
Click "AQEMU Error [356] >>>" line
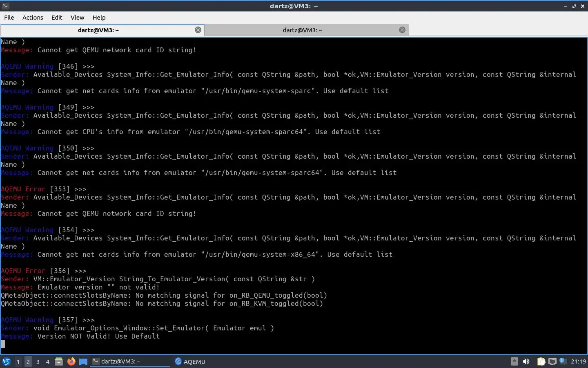point(44,271)
